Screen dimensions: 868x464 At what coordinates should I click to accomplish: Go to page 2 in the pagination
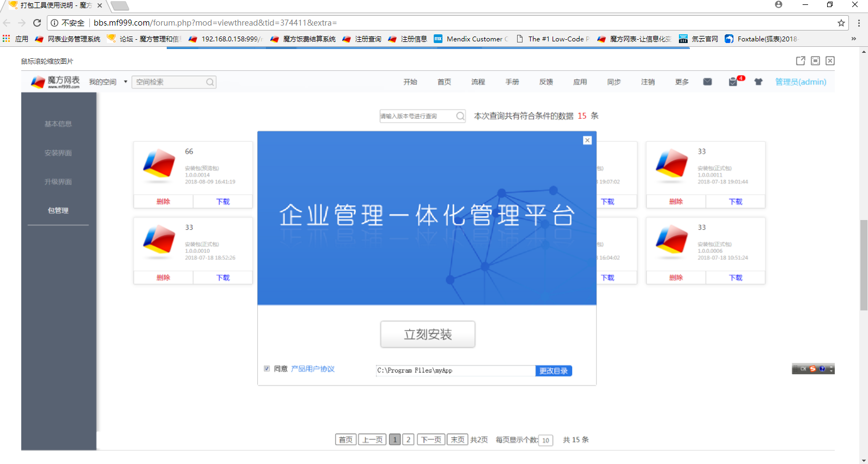pyautogui.click(x=408, y=439)
